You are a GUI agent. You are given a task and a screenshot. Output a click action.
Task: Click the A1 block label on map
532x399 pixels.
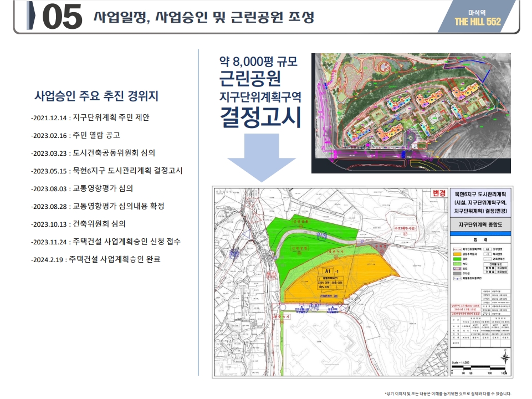pyautogui.click(x=329, y=271)
